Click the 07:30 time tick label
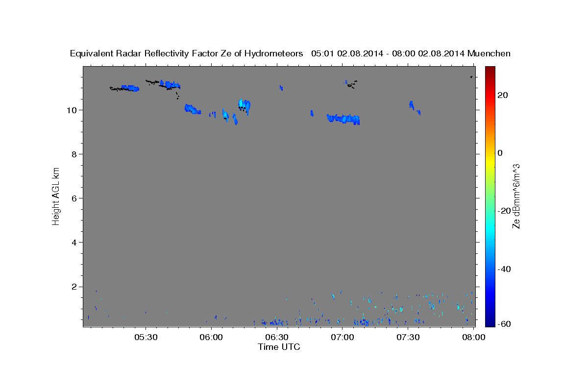Image resolution: width=588 pixels, height=392 pixels. (408, 337)
